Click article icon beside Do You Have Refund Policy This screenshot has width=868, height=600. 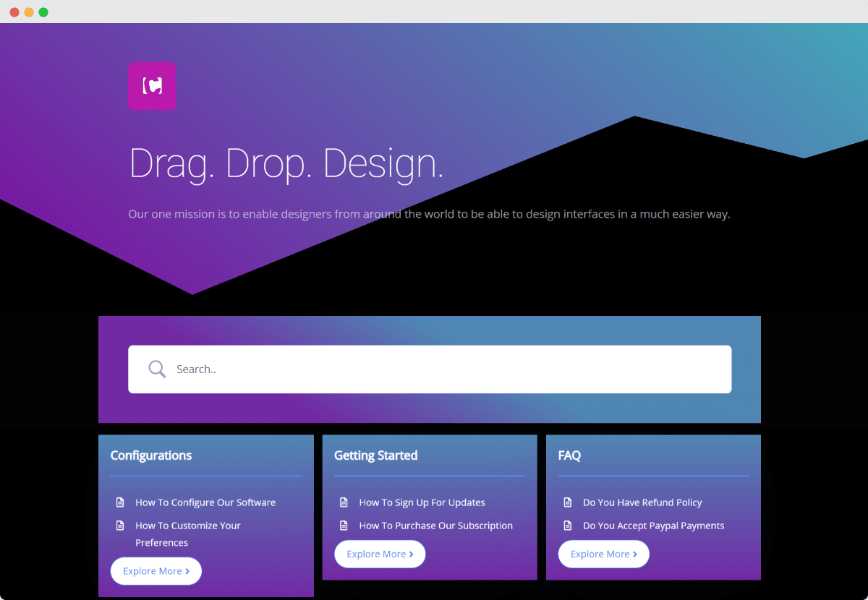tap(567, 502)
